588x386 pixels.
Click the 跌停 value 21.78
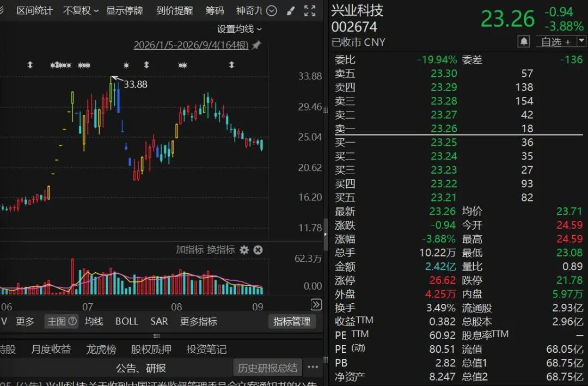pos(569,280)
